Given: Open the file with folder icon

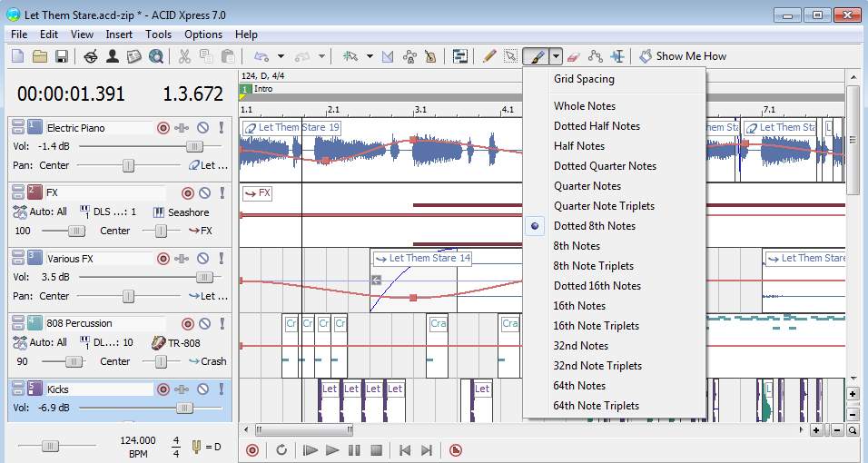Looking at the screenshot, I should [40, 56].
